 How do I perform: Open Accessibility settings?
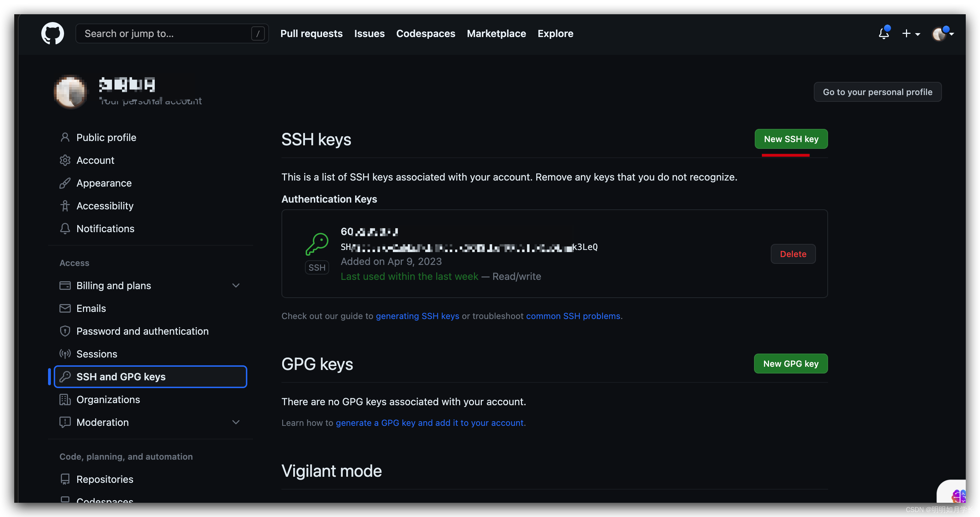tap(150, 206)
